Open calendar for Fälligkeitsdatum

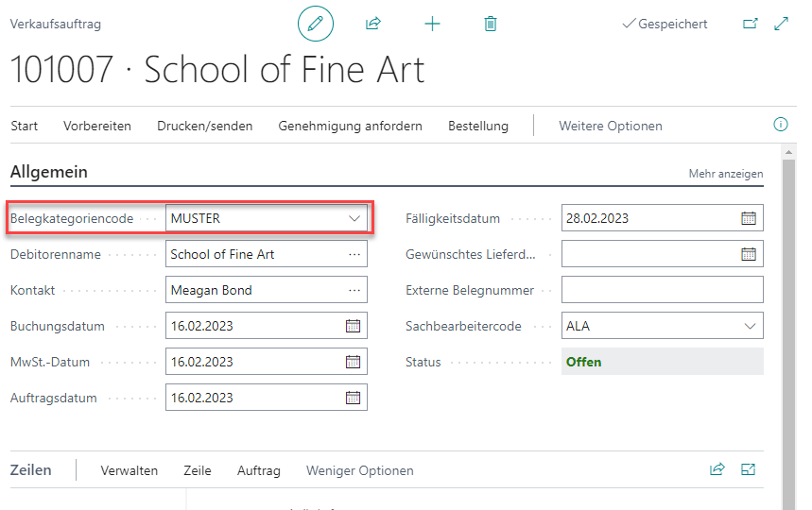[x=749, y=218]
